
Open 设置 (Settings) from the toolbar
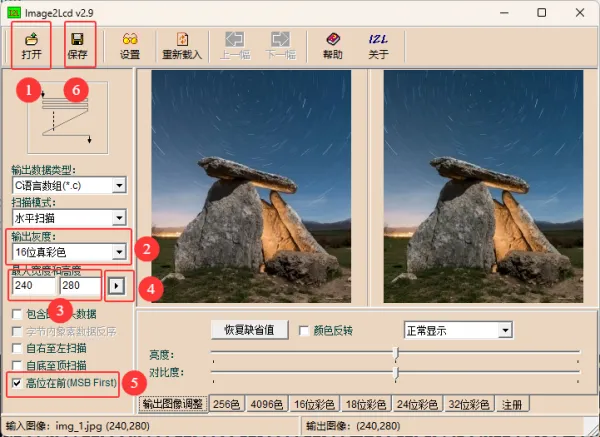[x=130, y=45]
